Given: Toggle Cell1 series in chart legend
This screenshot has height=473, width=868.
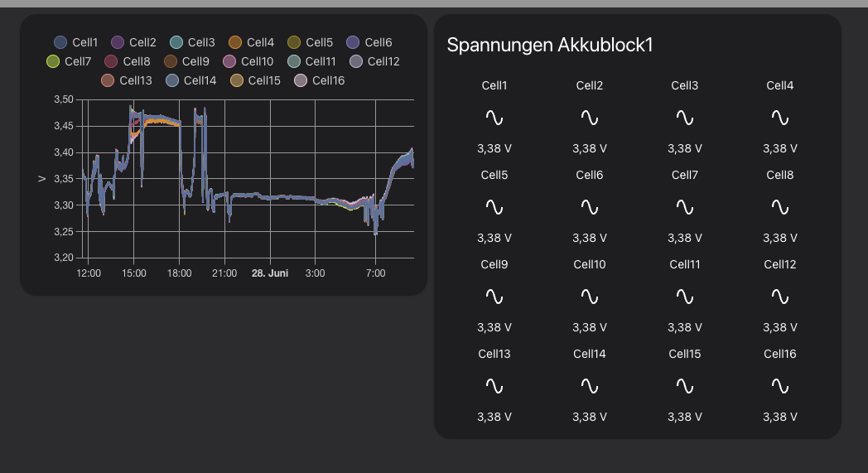Looking at the screenshot, I should pyautogui.click(x=76, y=42).
